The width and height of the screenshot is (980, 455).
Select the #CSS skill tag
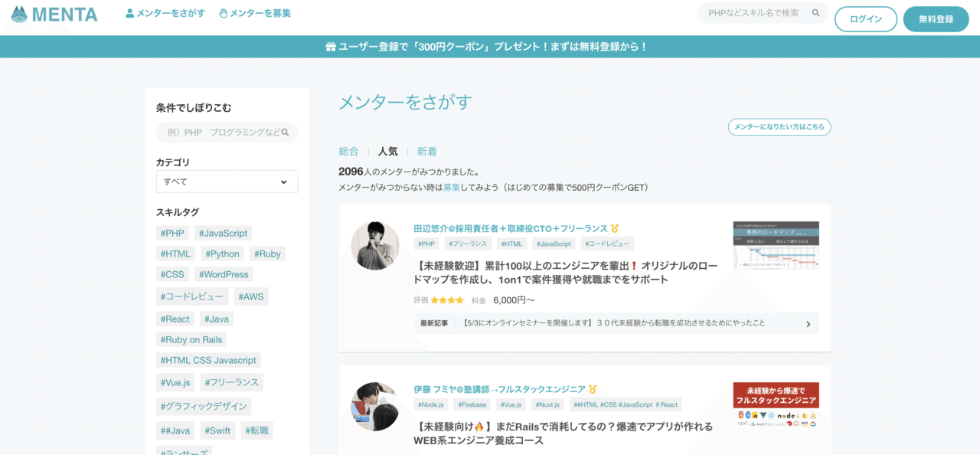tap(172, 274)
